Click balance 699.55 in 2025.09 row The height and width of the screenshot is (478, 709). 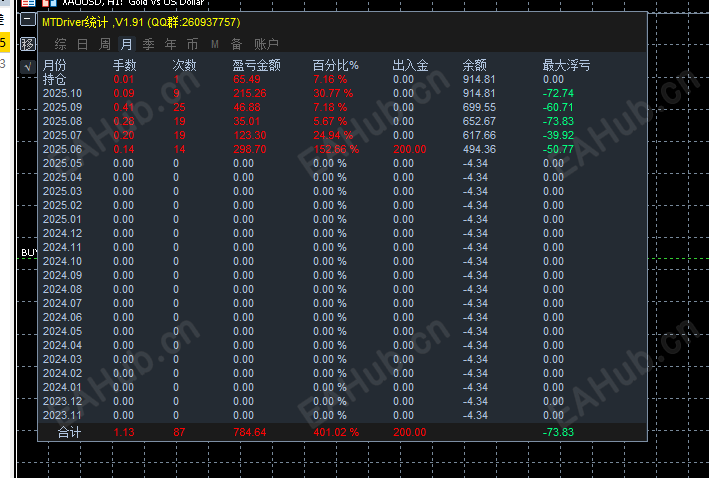point(479,108)
